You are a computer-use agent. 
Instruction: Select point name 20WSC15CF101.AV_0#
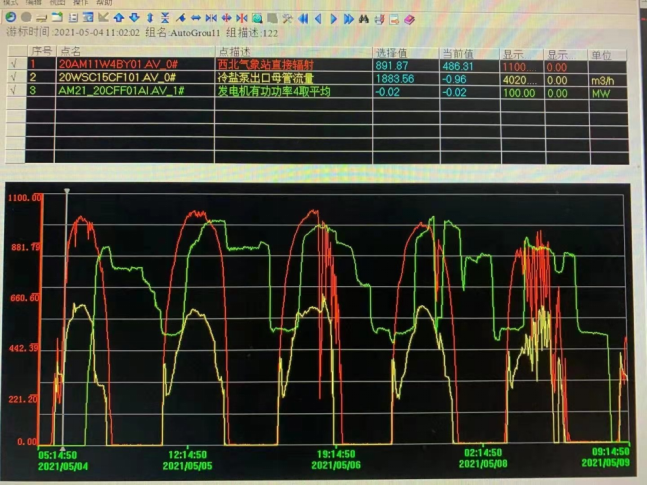pyautogui.click(x=117, y=77)
